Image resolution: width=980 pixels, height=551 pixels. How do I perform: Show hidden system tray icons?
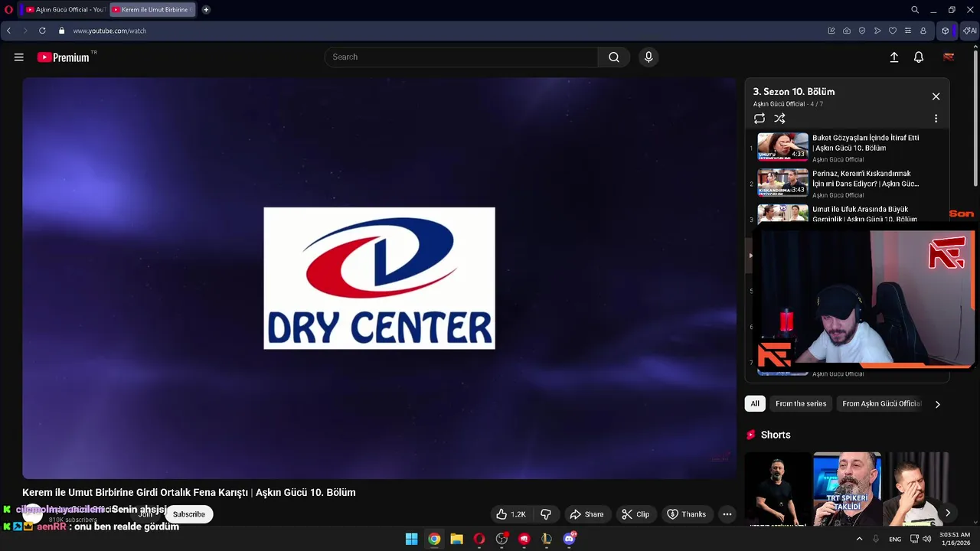pyautogui.click(x=859, y=539)
